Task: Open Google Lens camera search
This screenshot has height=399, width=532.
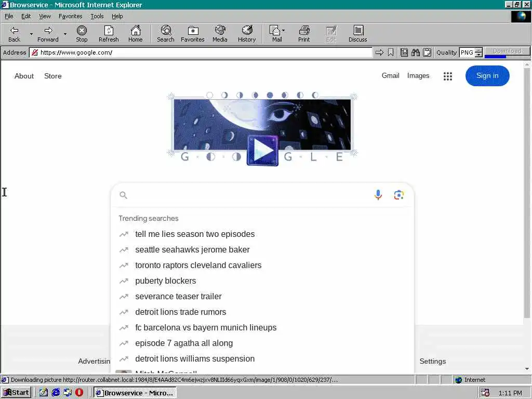Action: click(x=398, y=195)
